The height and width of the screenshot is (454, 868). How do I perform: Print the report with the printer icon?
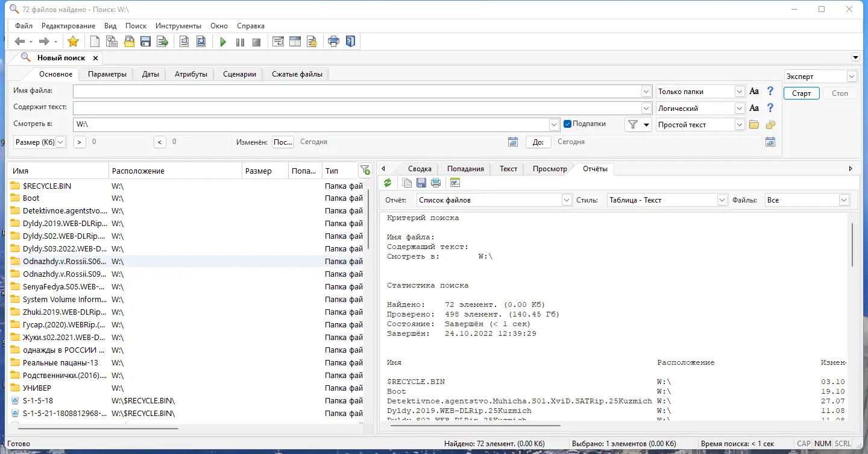[x=436, y=183]
